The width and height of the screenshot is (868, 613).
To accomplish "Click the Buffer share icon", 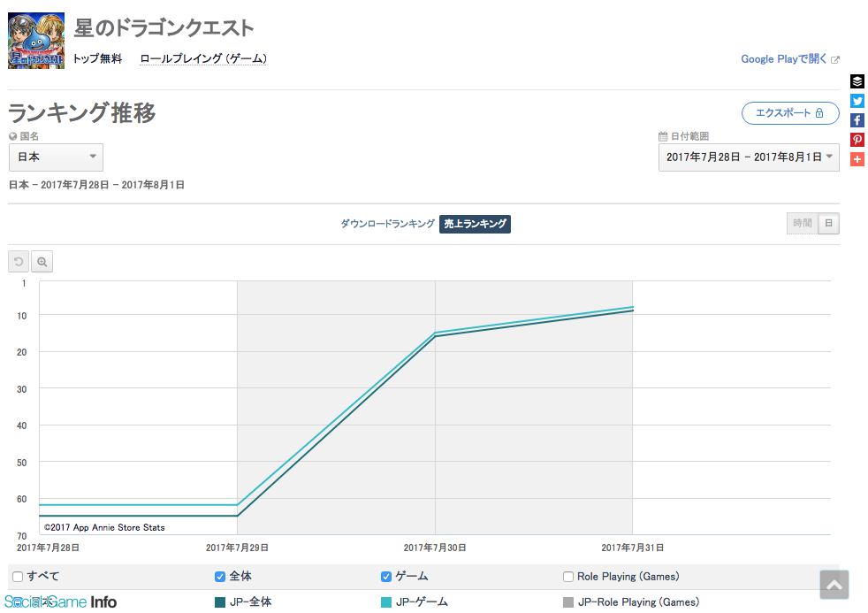I will (857, 81).
